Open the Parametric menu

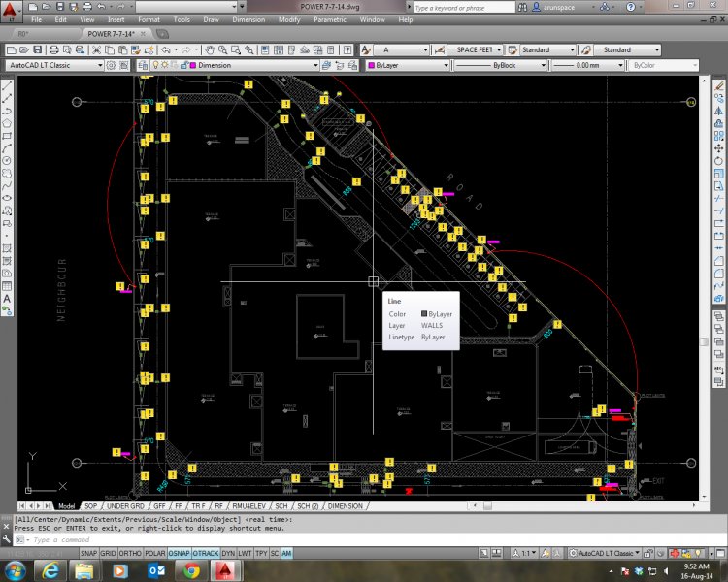click(330, 19)
